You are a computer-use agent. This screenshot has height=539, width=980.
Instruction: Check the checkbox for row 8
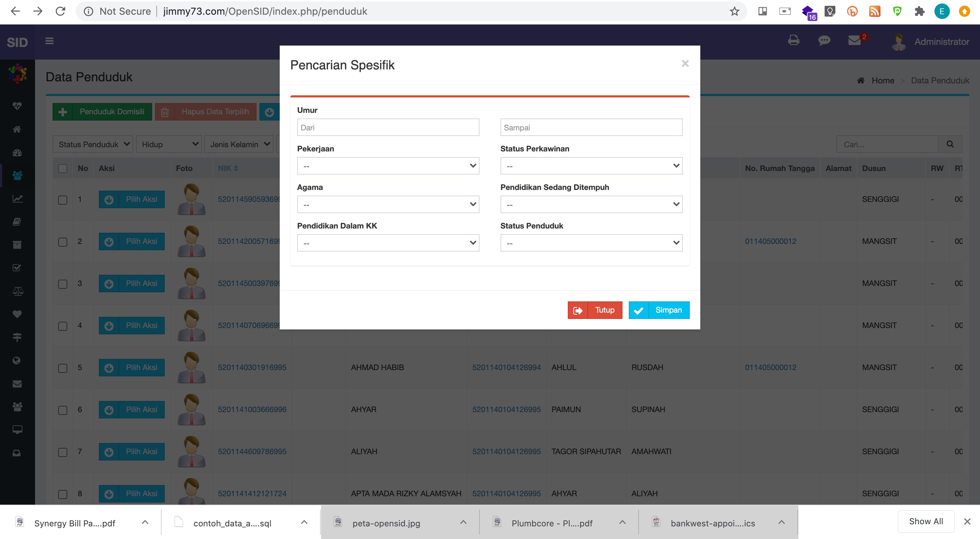pos(63,494)
